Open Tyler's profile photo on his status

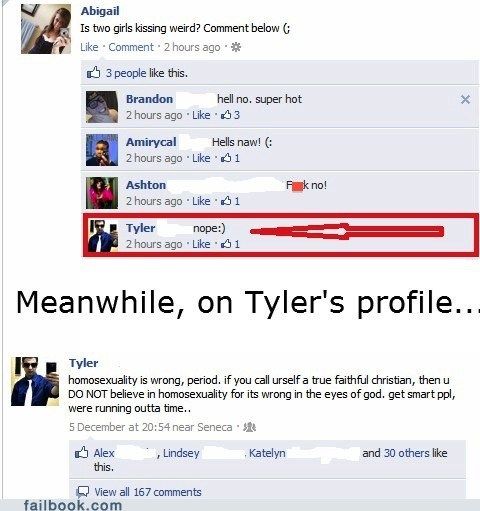click(35, 381)
